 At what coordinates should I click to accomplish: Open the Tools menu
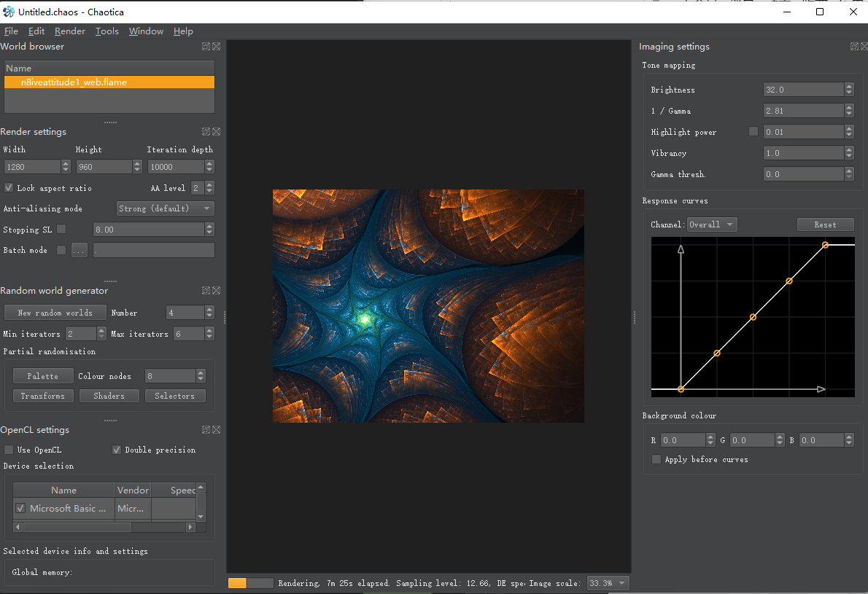pyautogui.click(x=106, y=31)
